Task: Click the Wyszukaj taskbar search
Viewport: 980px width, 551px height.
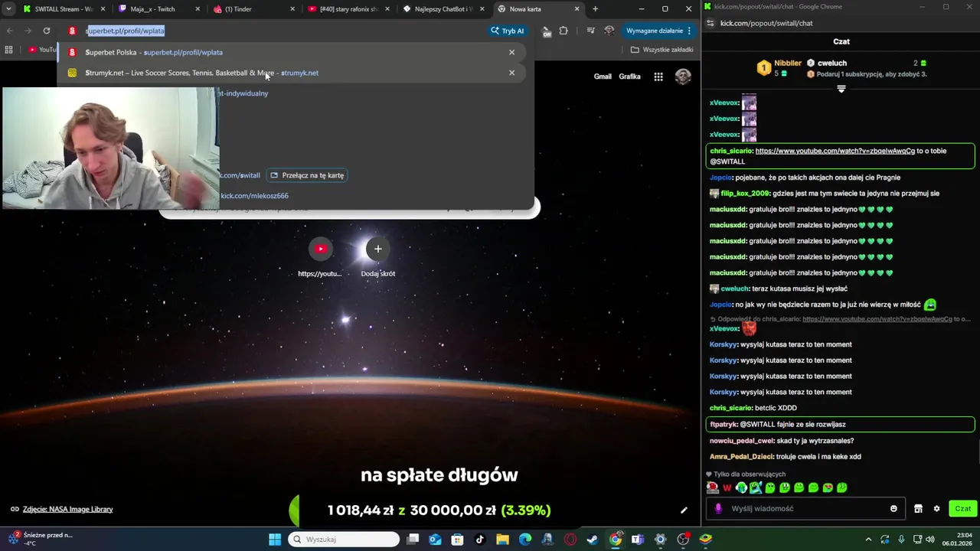Action: tap(344, 540)
